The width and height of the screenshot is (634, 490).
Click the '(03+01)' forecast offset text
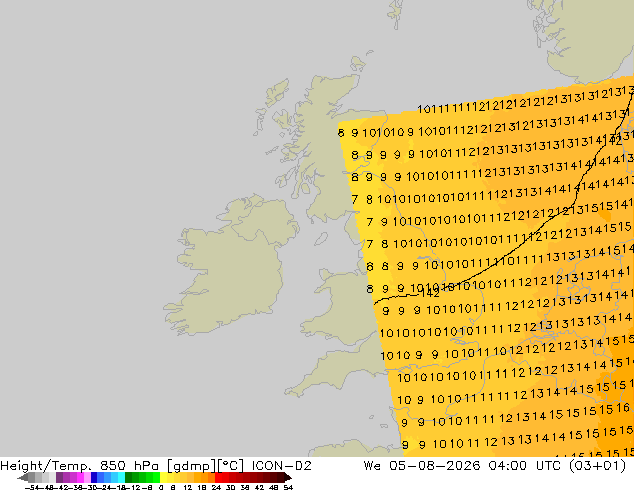click(598, 466)
